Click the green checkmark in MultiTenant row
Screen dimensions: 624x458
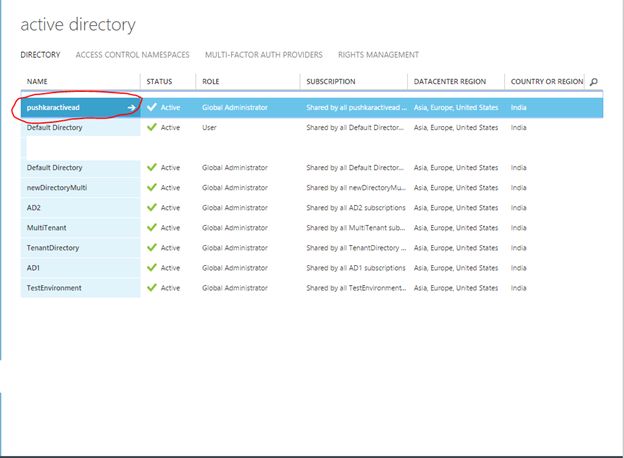[152, 227]
